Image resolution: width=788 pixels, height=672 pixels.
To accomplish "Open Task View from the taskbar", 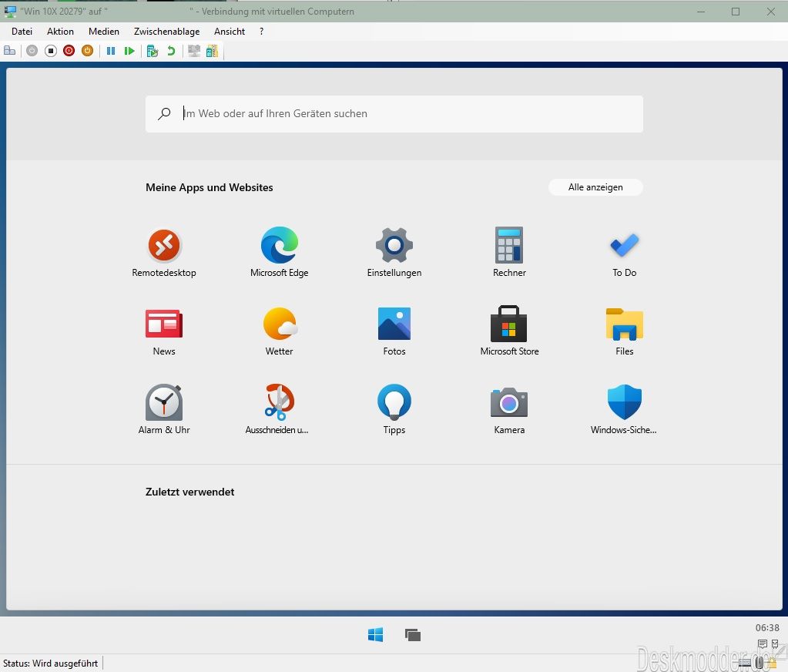I will (x=413, y=635).
